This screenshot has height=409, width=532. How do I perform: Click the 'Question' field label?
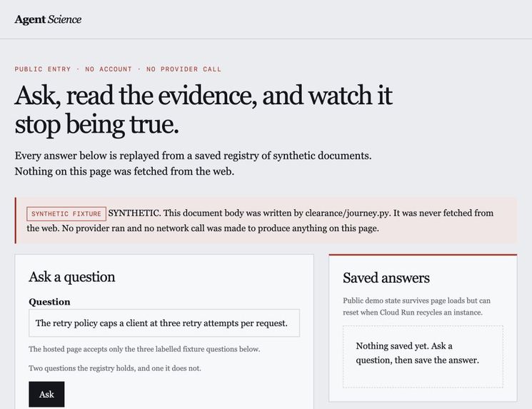(49, 302)
